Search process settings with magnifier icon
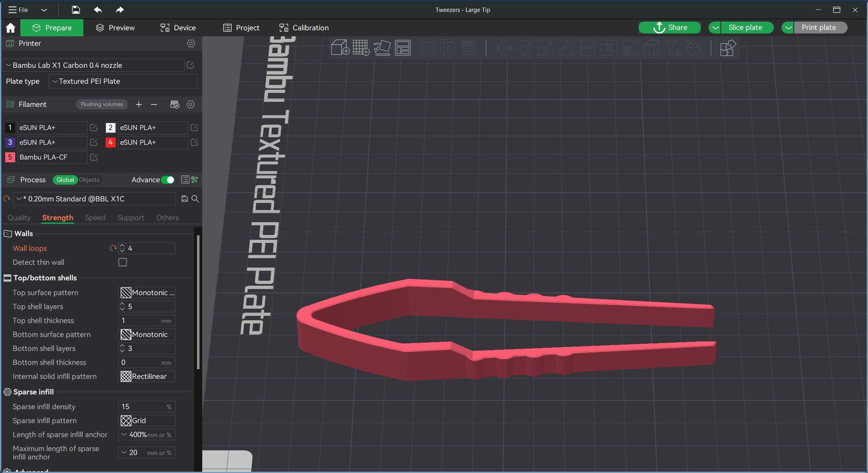The width and height of the screenshot is (868, 473). 195,199
